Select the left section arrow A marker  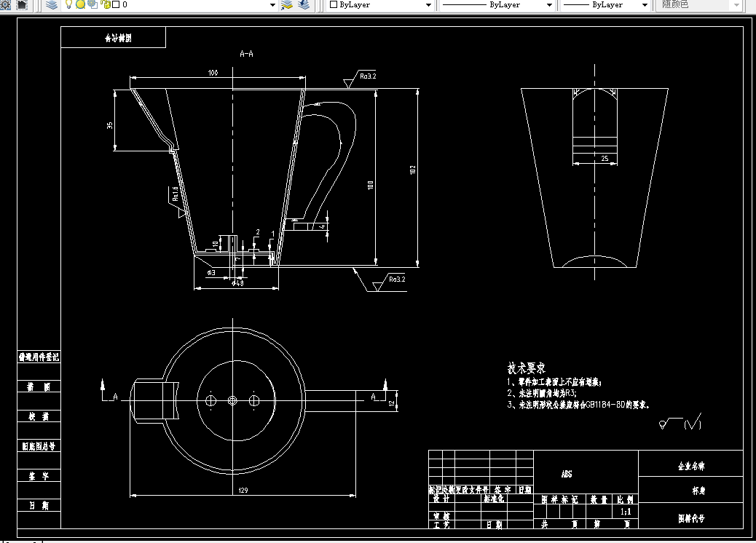point(109,391)
